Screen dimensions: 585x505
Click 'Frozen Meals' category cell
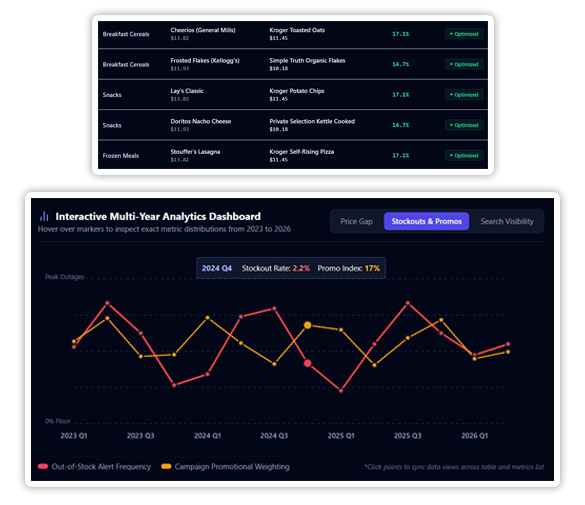click(x=121, y=156)
